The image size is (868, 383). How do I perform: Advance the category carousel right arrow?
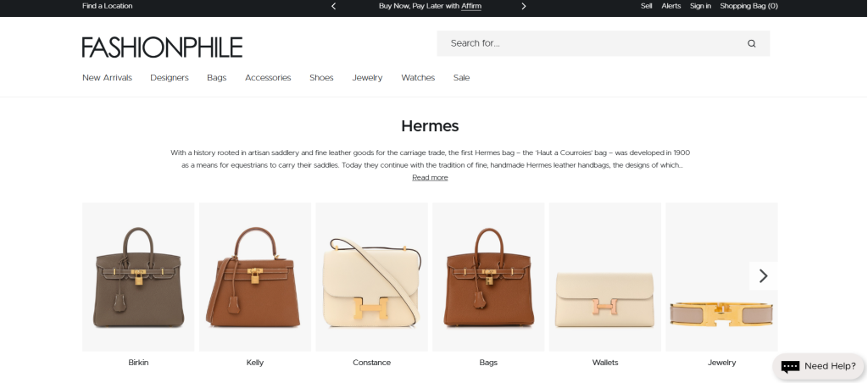pyautogui.click(x=764, y=275)
